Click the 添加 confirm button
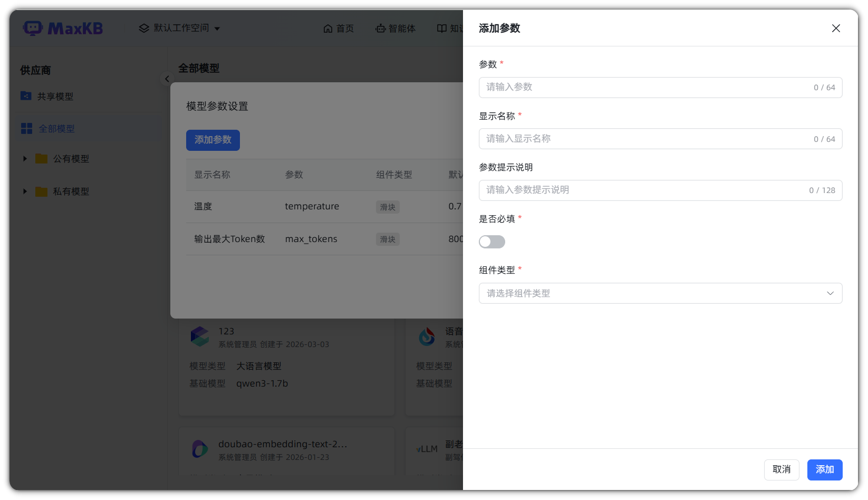 825,470
